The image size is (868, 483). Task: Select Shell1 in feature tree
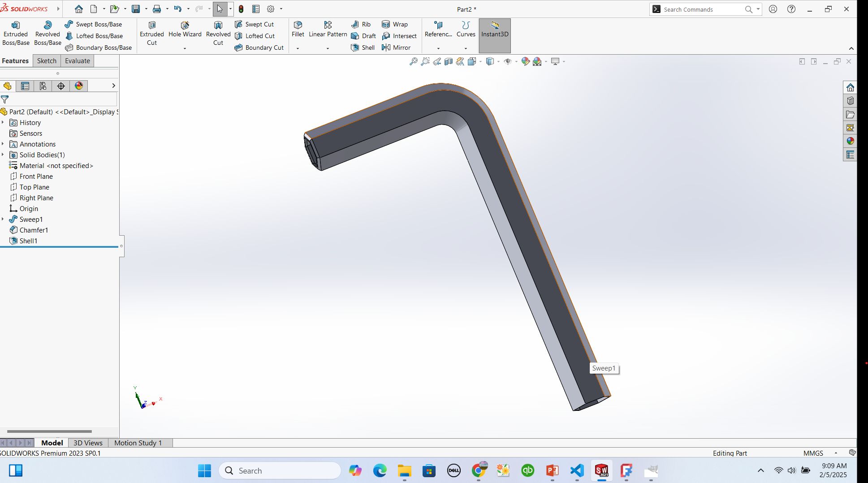[x=28, y=241]
